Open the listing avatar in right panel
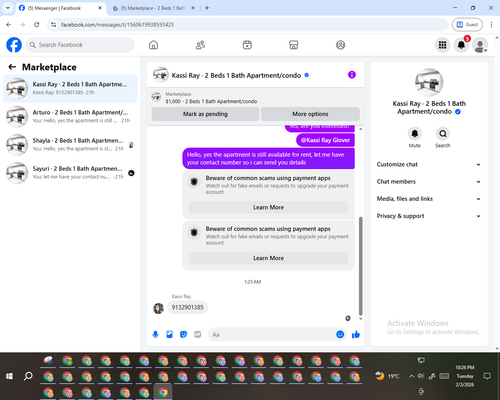Screen dimensions: 500x400 click(429, 82)
